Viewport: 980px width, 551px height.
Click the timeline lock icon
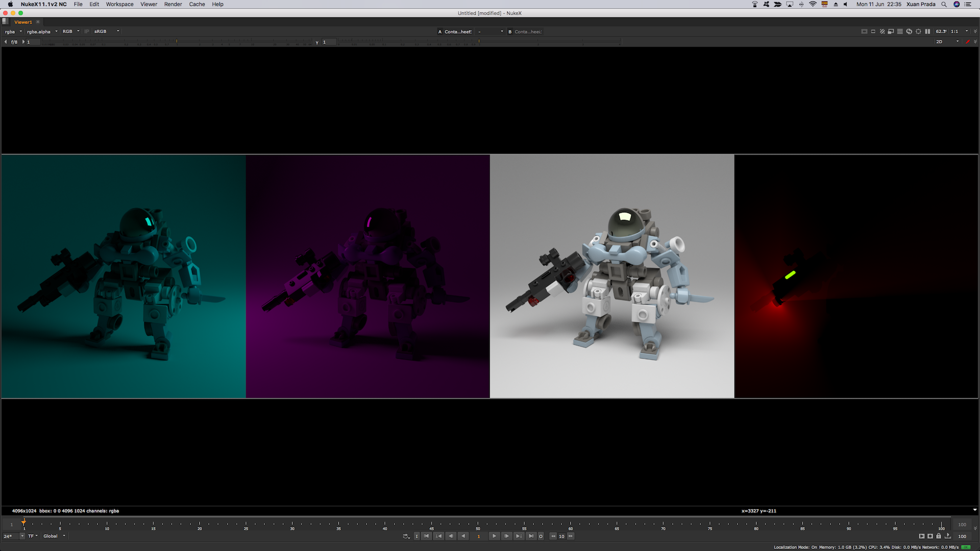(939, 536)
